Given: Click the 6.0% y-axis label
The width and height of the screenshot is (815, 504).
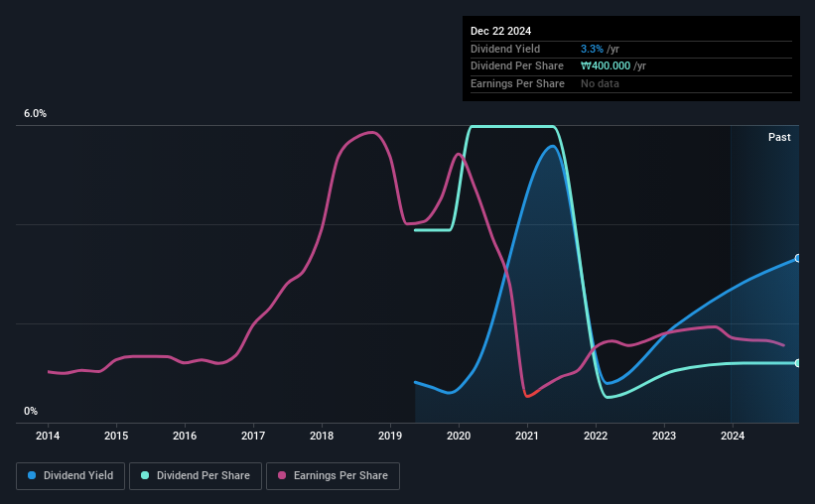Looking at the screenshot, I should point(35,113).
